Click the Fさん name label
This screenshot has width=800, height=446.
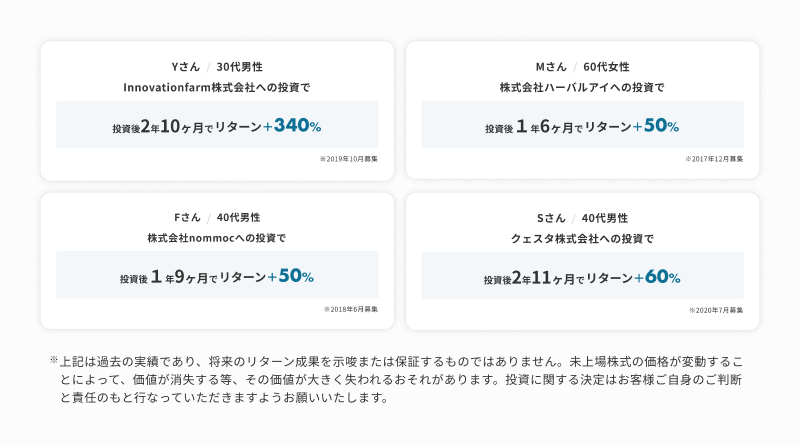click(187, 217)
